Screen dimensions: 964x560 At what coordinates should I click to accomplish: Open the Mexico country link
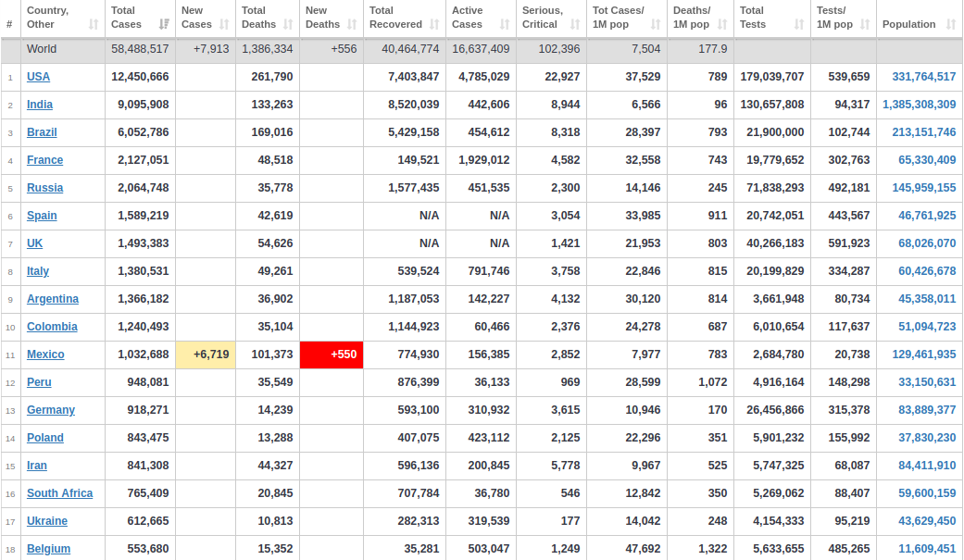point(45,355)
